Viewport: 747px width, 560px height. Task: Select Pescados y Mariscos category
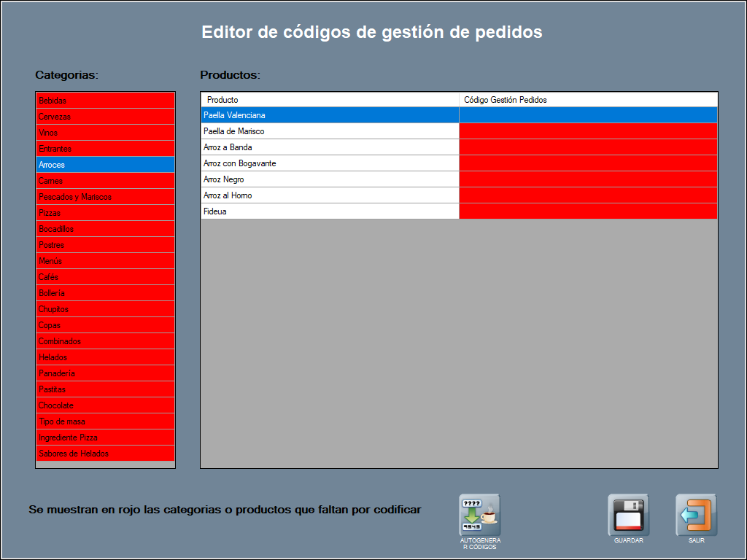click(x=106, y=197)
